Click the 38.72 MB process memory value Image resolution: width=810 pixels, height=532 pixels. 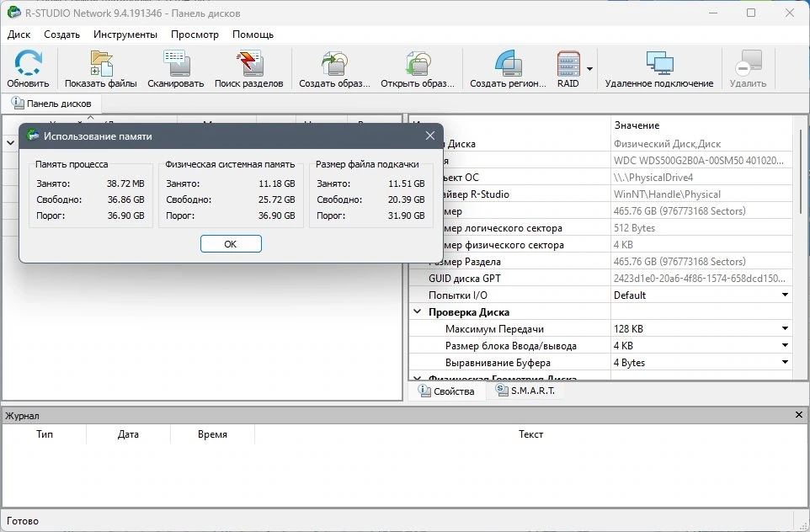pos(125,184)
